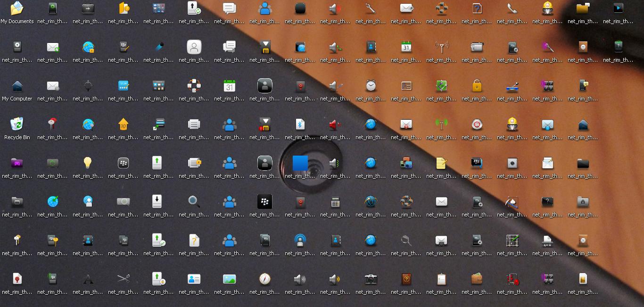
Task: Click the gold key icon
Action: click(x=17, y=241)
